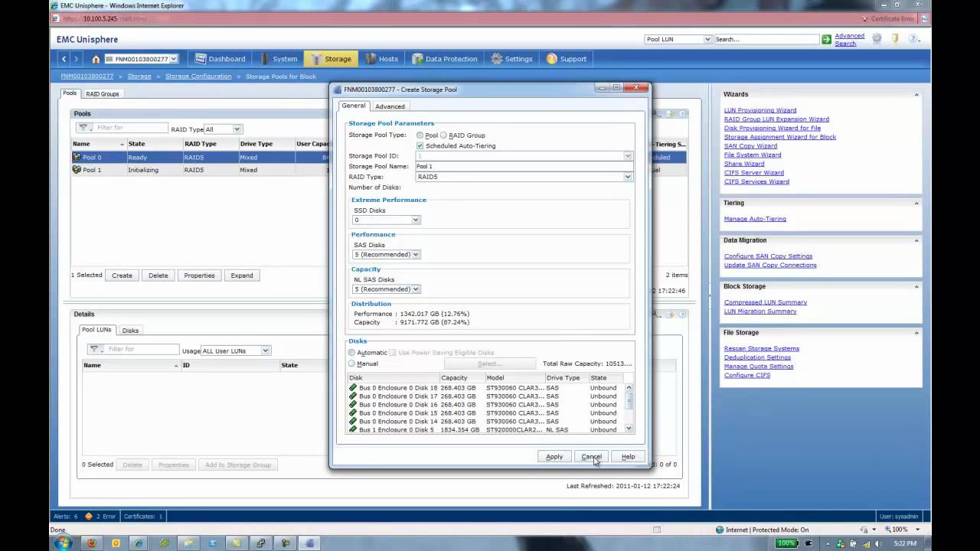The width and height of the screenshot is (980, 551).
Task: Open the Hosts menu
Action: (x=382, y=59)
